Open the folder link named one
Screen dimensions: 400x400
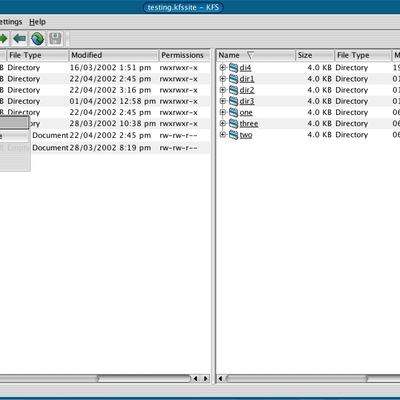pyautogui.click(x=246, y=113)
